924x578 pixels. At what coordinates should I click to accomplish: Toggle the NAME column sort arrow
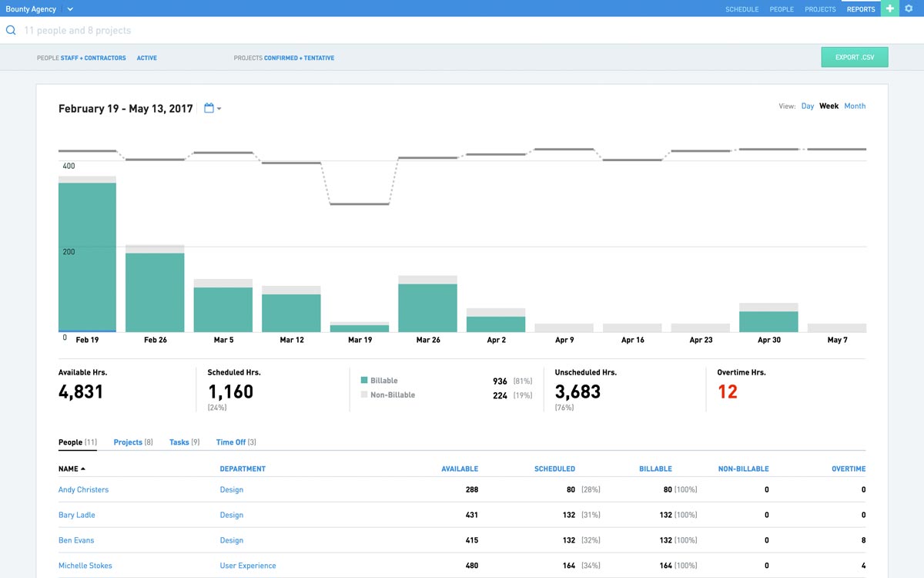tap(85, 468)
